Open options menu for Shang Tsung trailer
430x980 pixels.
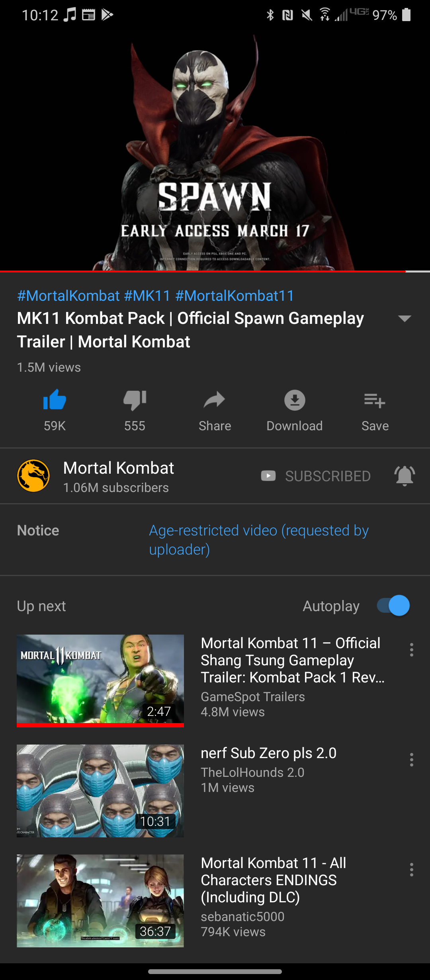(411, 650)
